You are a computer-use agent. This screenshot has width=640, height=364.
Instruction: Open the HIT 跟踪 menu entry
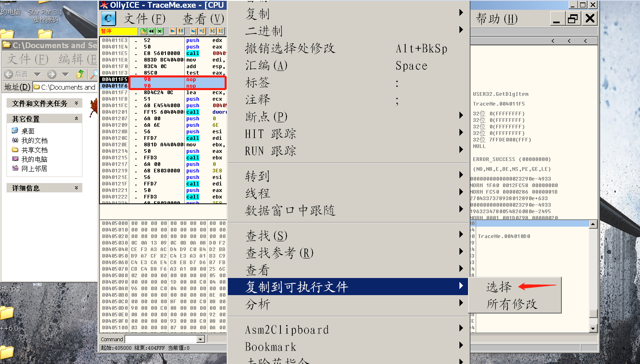[x=348, y=133]
